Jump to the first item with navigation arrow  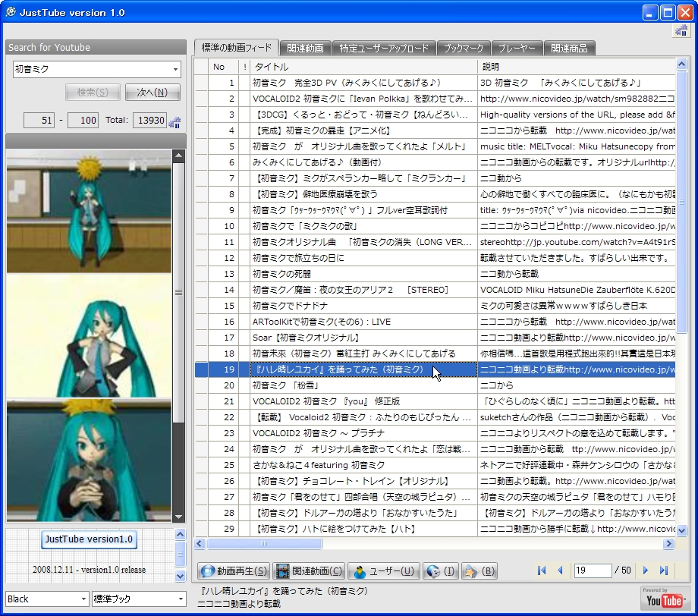click(x=542, y=570)
